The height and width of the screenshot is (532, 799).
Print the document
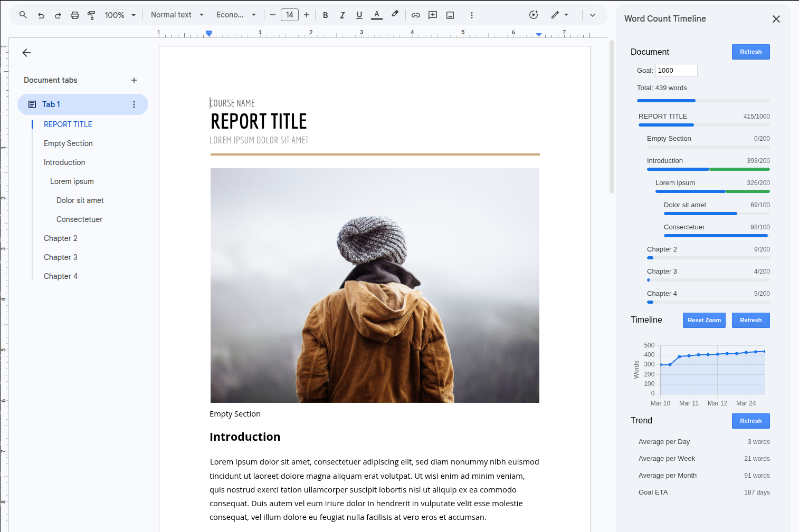(74, 15)
